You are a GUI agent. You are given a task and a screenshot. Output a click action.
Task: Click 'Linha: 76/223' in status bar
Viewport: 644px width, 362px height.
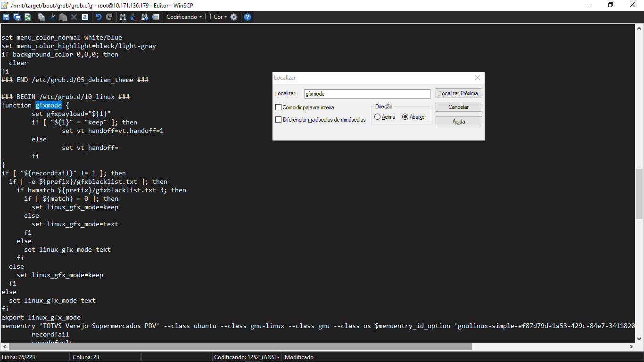pos(19,357)
